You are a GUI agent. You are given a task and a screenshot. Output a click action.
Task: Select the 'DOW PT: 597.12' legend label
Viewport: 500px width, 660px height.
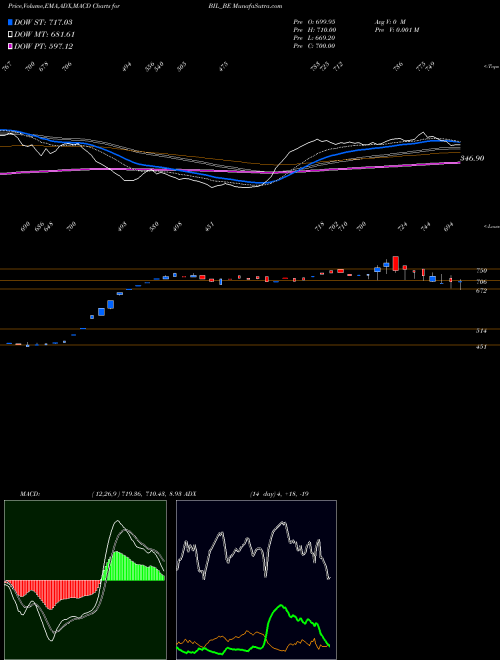click(43, 46)
